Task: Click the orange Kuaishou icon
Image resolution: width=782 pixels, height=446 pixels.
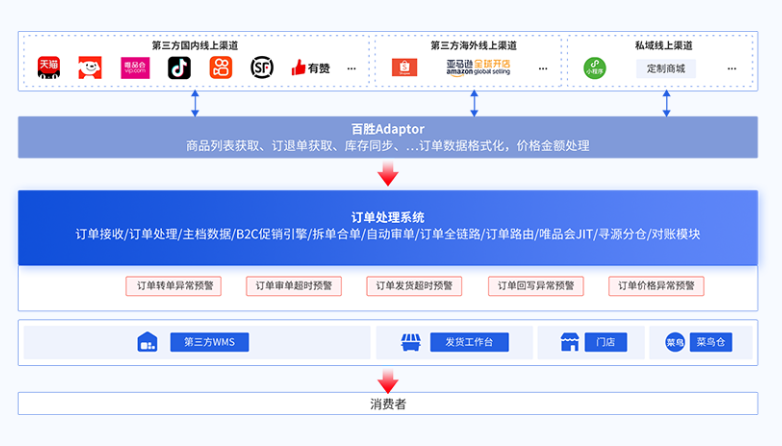Action: [221, 68]
